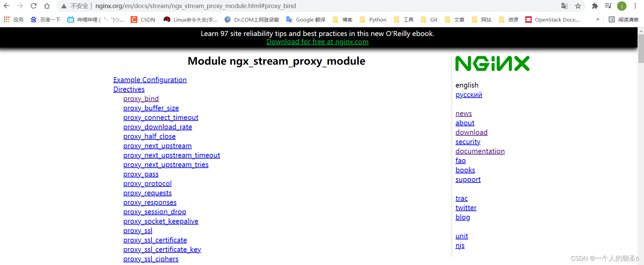Open the proxy_next_upstream_tries link
Screen dimensions: 644x265
(x=166, y=165)
